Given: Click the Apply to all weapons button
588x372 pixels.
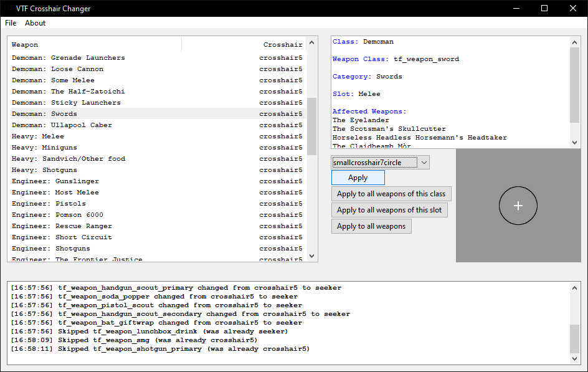Looking at the screenshot, I should [371, 226].
